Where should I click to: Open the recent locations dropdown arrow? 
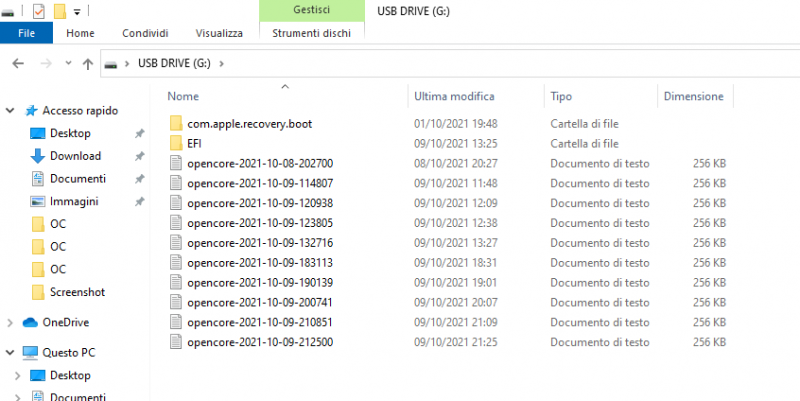coord(68,64)
